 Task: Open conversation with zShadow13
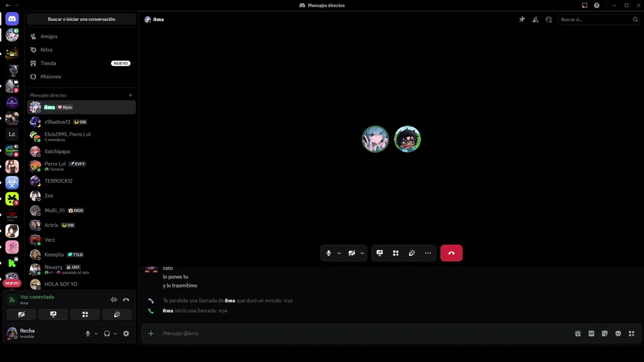click(x=82, y=122)
